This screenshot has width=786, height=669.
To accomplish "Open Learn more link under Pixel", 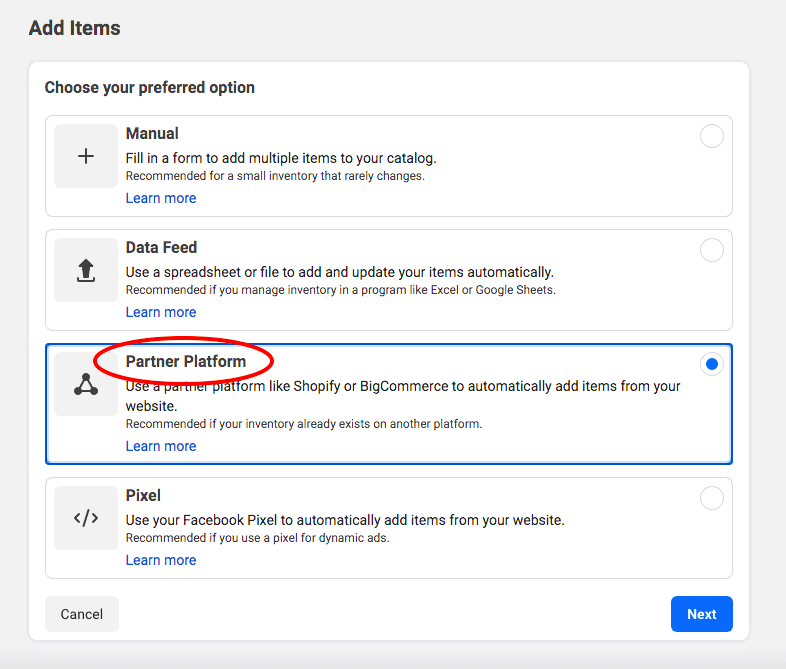I will tap(161, 560).
